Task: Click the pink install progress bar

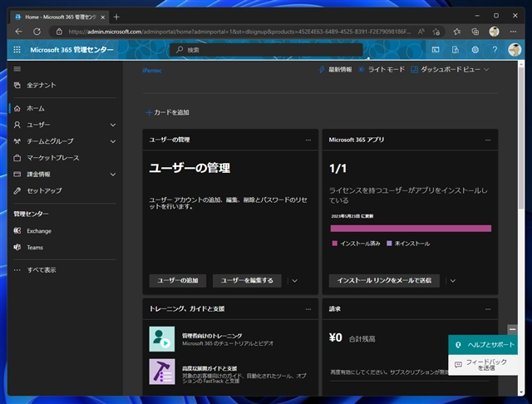Action: 411,229
